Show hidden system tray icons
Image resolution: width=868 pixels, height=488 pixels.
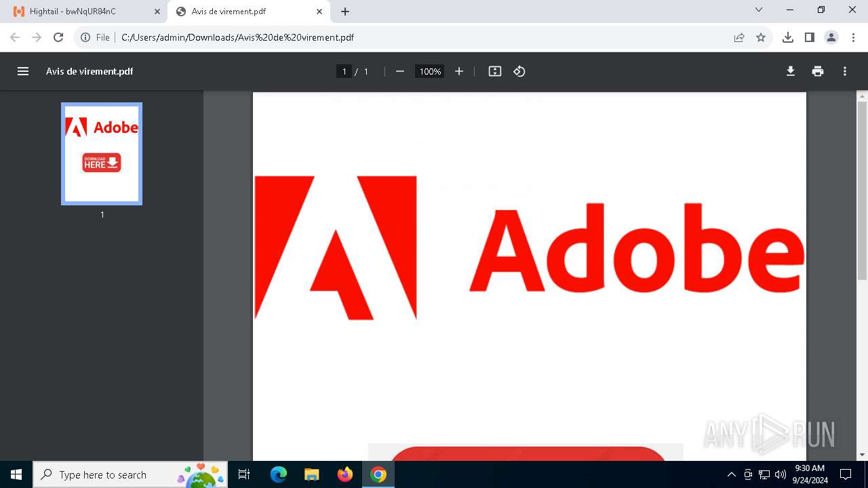click(x=731, y=474)
